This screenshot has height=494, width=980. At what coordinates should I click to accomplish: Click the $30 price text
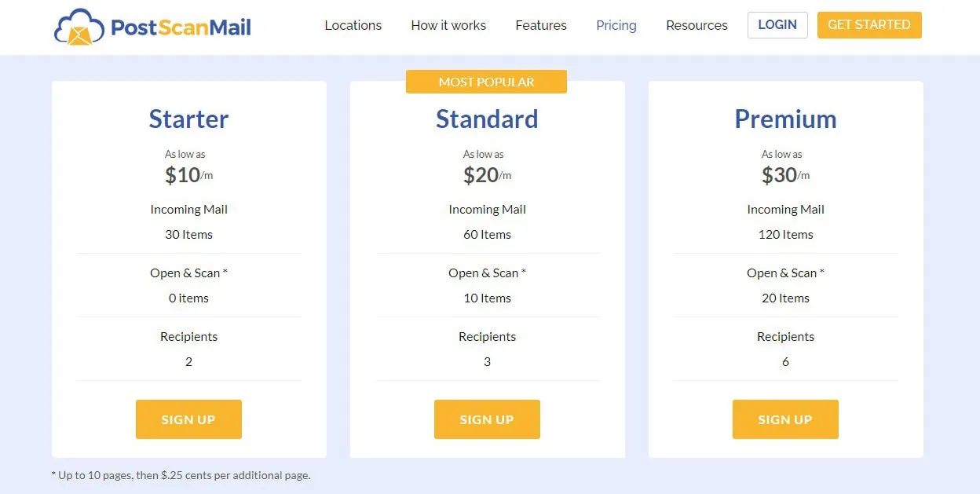[779, 174]
